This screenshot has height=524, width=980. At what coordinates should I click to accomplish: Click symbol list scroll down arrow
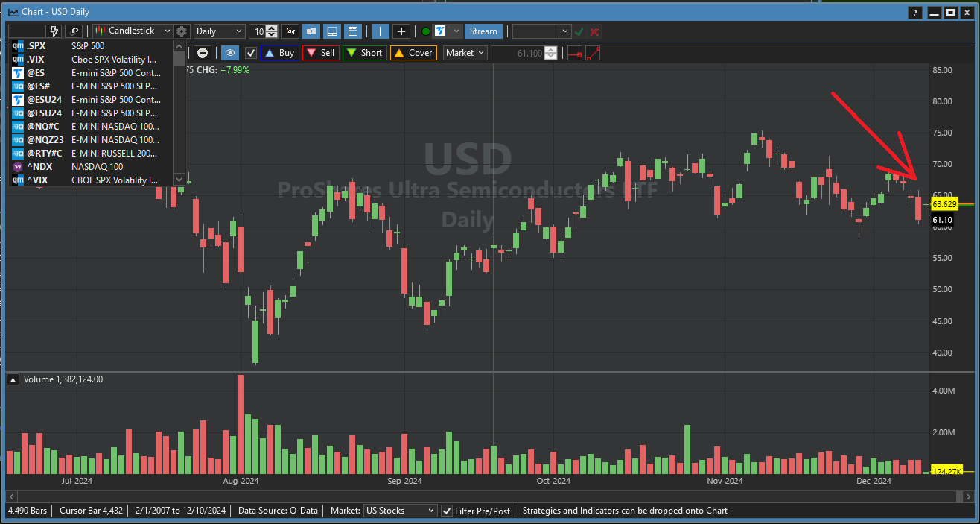click(179, 180)
